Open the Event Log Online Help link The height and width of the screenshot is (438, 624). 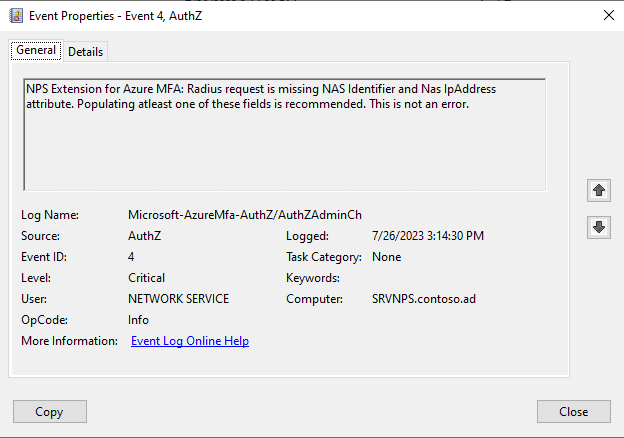(x=190, y=341)
